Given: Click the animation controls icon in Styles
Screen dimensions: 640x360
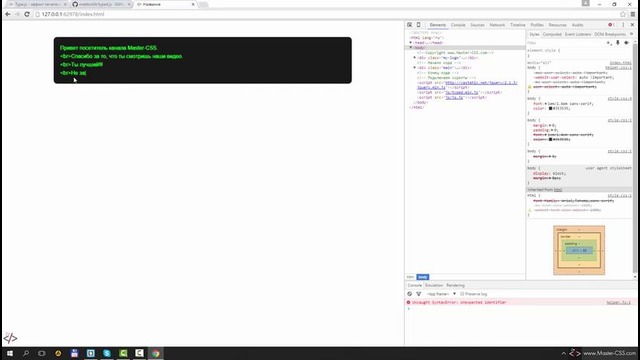Looking at the screenshot, I should pos(627,42).
